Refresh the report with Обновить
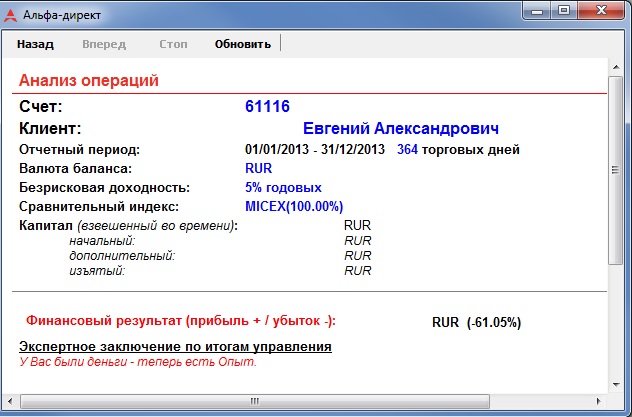This screenshot has height=417, width=632. 243,44
